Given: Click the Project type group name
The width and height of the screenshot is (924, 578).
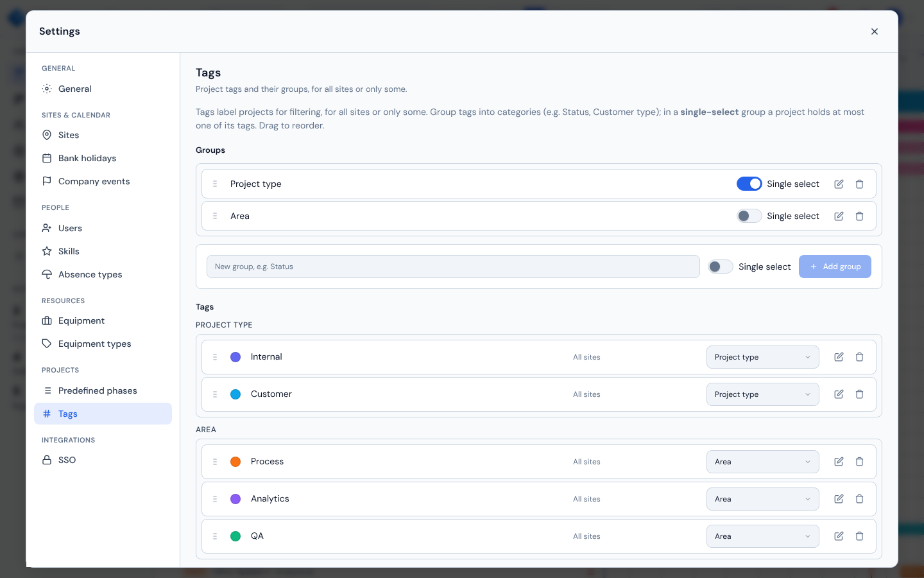Looking at the screenshot, I should (x=256, y=184).
